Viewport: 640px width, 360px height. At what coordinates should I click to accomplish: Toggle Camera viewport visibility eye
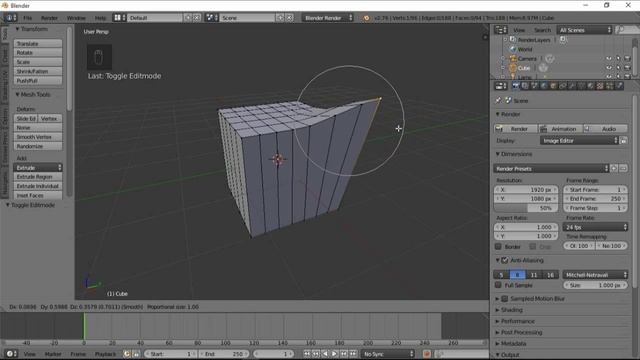[x=609, y=58]
